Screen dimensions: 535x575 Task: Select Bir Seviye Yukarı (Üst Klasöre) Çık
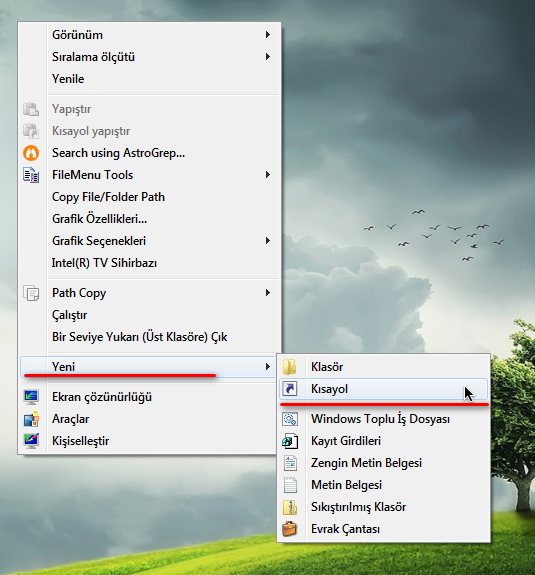click(x=150, y=337)
